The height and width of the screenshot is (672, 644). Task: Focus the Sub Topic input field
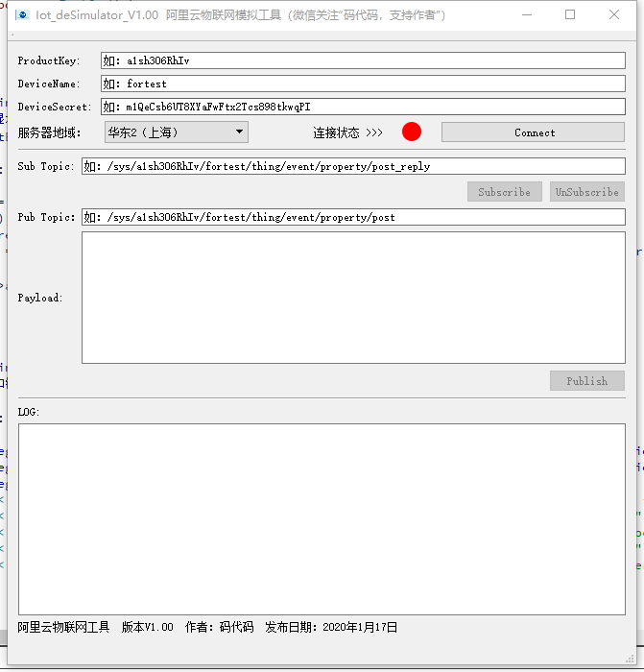point(353,166)
